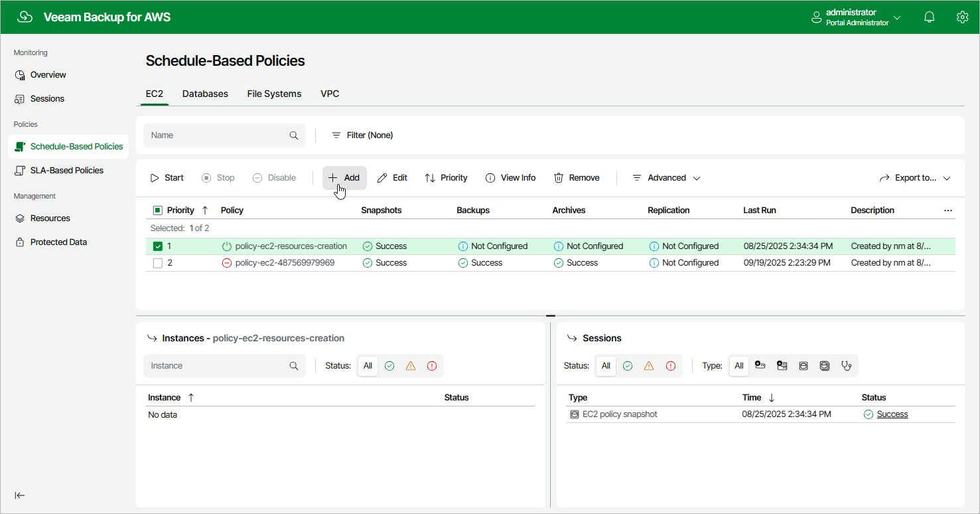
Task: Edit the selected policy
Action: click(392, 178)
